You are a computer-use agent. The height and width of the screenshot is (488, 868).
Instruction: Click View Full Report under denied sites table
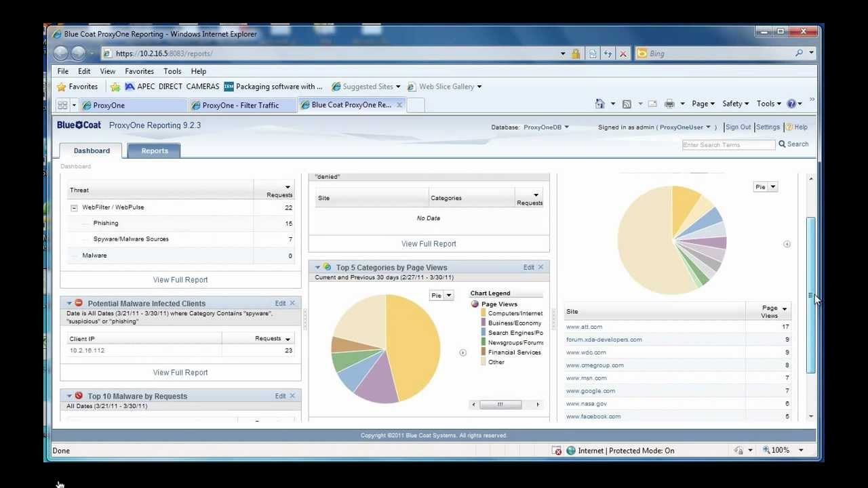(x=429, y=243)
